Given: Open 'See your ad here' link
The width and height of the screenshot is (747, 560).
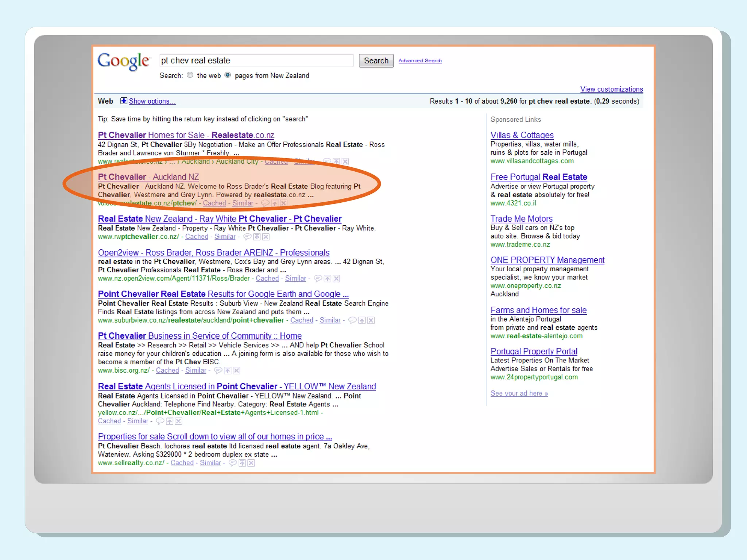Looking at the screenshot, I should (519, 393).
